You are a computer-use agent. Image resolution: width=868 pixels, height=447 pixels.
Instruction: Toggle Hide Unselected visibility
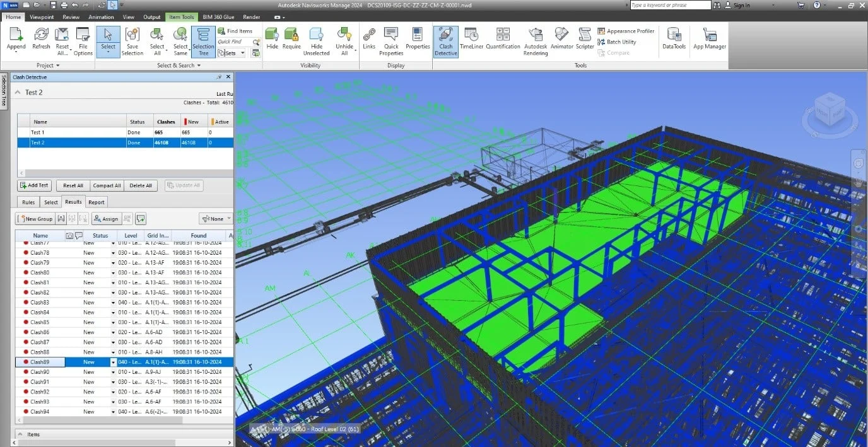[x=316, y=40]
